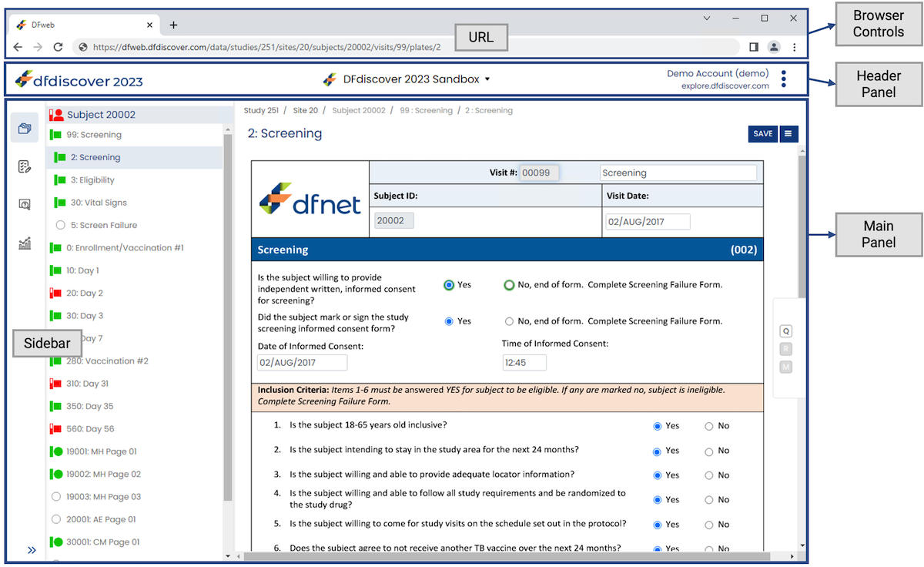Open the header three-dot options menu
Screen dimensions: 924x567
tap(784, 79)
